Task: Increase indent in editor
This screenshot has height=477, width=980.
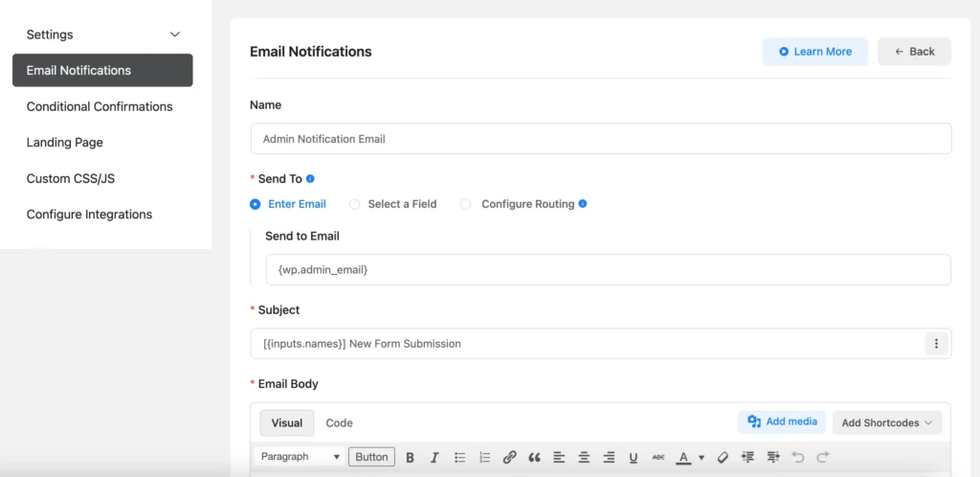Action: pos(773,457)
